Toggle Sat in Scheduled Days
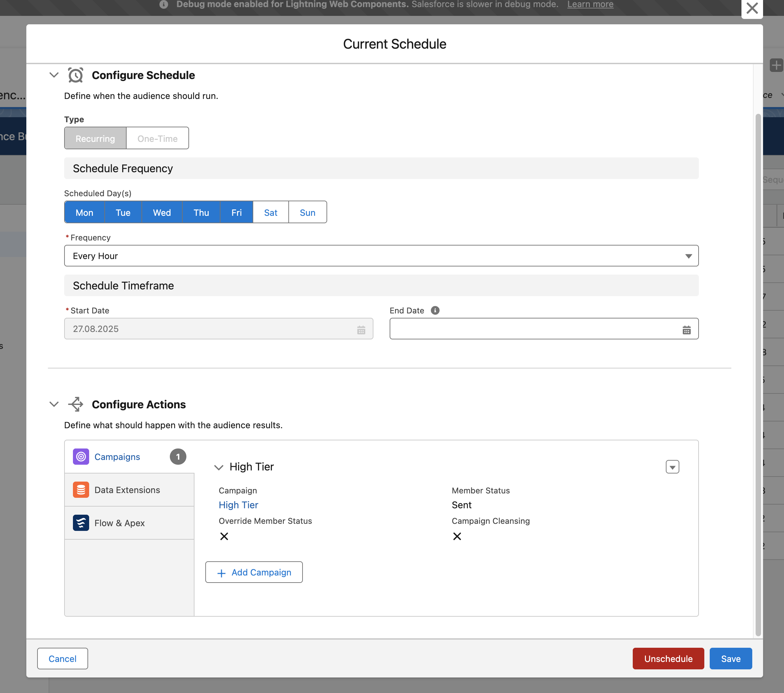 click(270, 212)
